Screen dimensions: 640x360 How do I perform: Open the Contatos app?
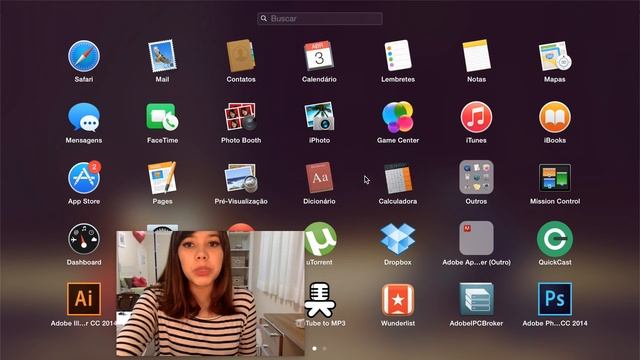[241, 56]
